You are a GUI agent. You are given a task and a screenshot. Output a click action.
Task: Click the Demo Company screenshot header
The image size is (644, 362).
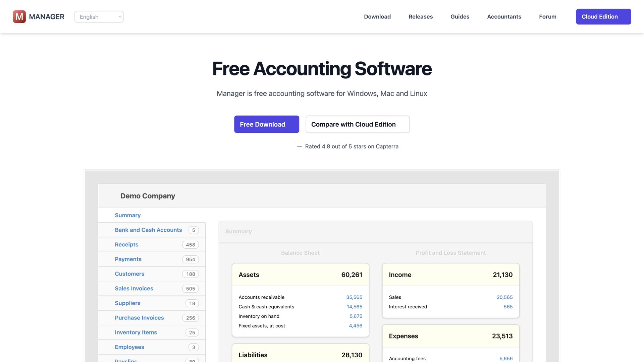tap(148, 196)
